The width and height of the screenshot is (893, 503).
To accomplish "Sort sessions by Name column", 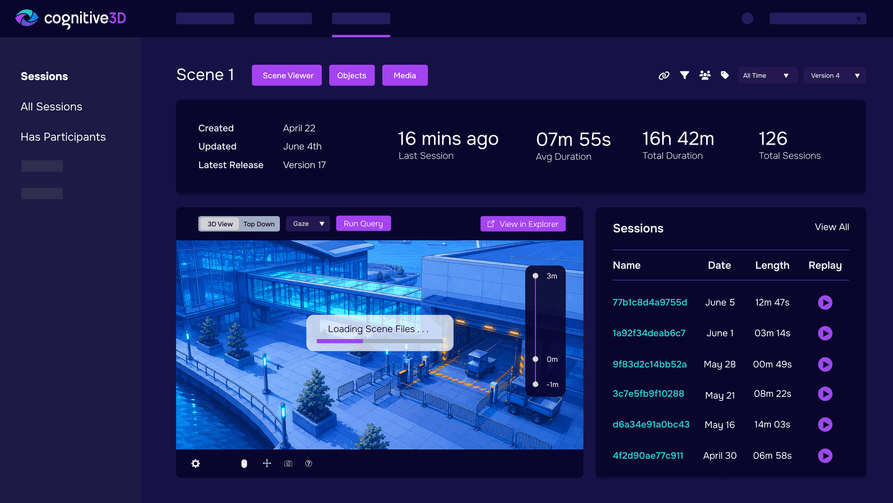I will point(626,265).
